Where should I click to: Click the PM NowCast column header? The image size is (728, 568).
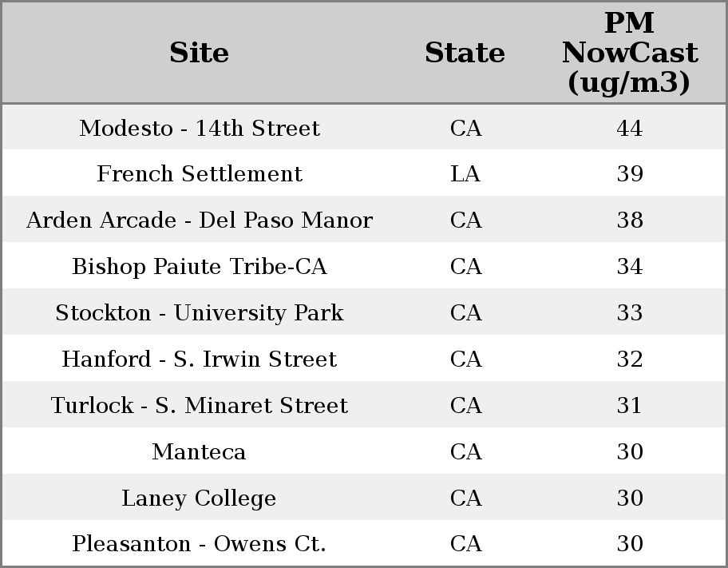click(629, 54)
